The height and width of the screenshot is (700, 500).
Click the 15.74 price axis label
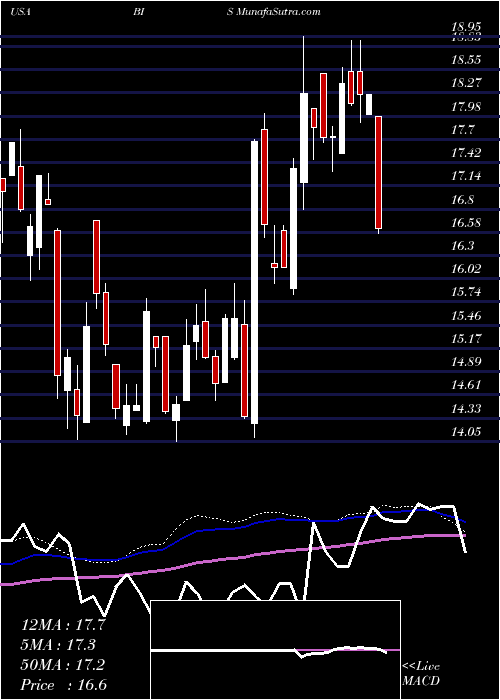click(466, 292)
